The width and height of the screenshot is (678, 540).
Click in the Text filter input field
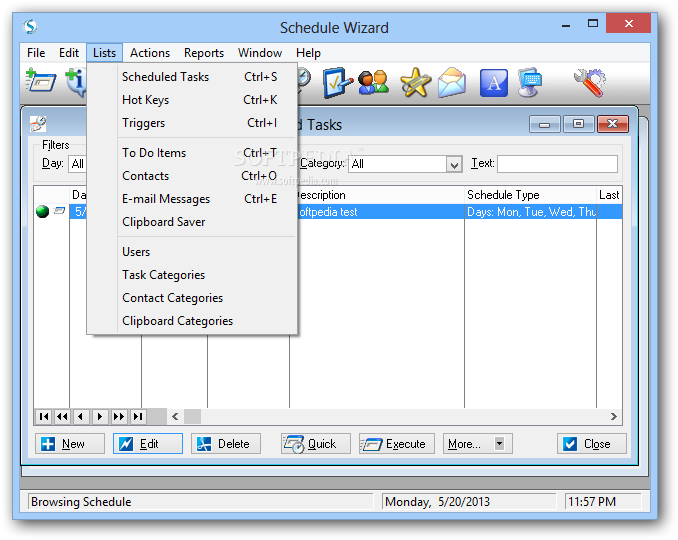[x=557, y=164]
